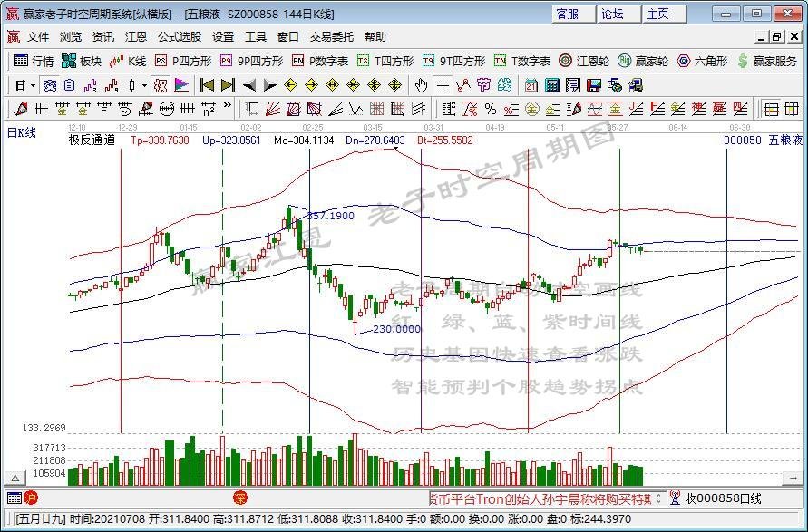Open the T四方形 tool
Screen dimensions: 808x532
point(385,62)
